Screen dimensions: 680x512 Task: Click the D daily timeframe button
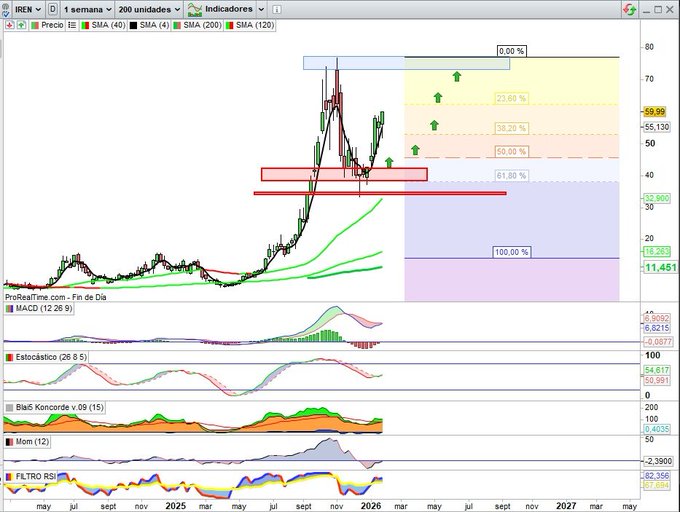click(x=52, y=8)
